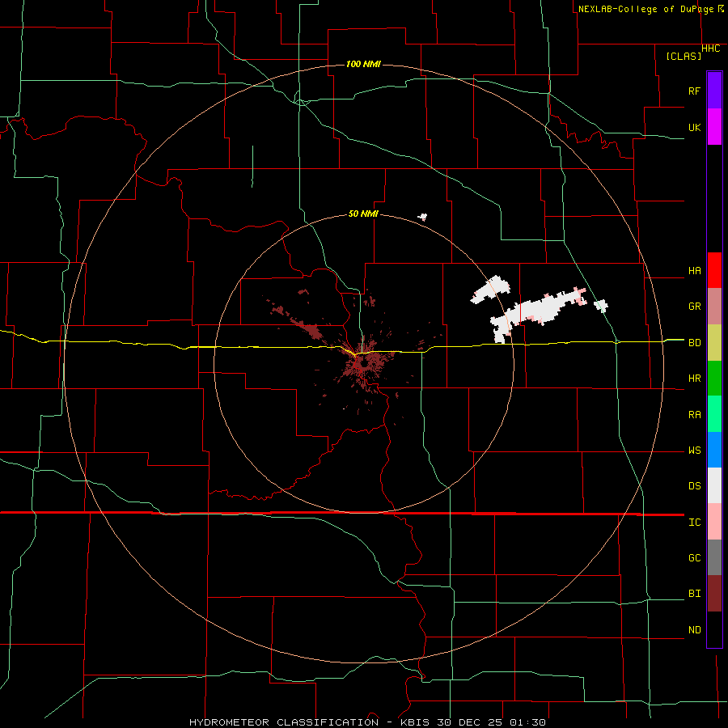The image size is (728, 728).
Task: Click the UK magenta legend swatch
Action: click(x=714, y=127)
